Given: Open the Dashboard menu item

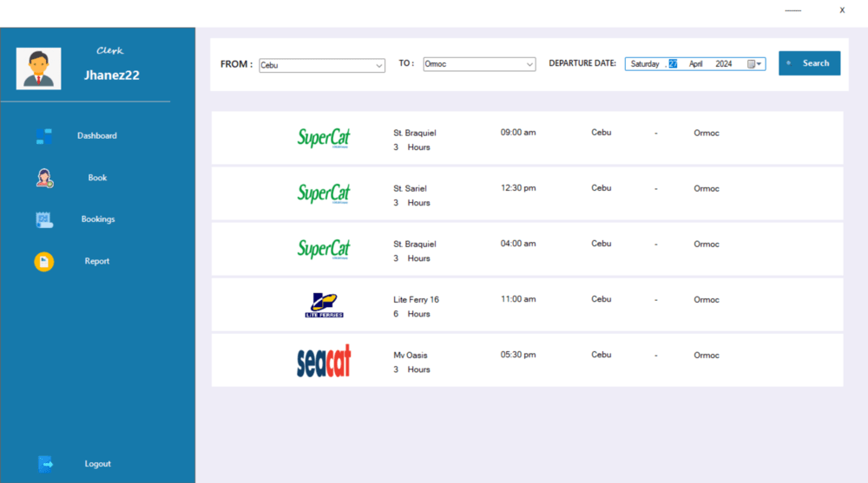Looking at the screenshot, I should tap(97, 135).
